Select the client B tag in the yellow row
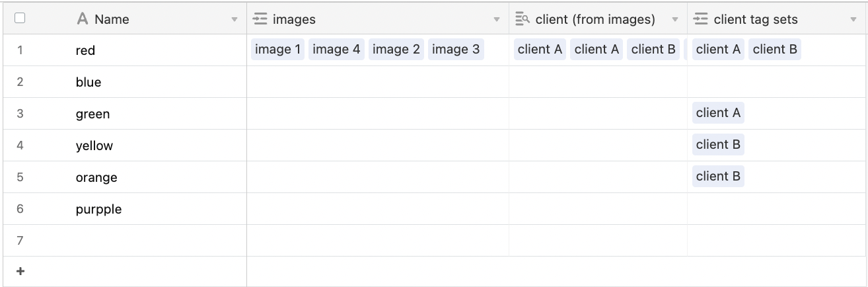 tap(718, 145)
